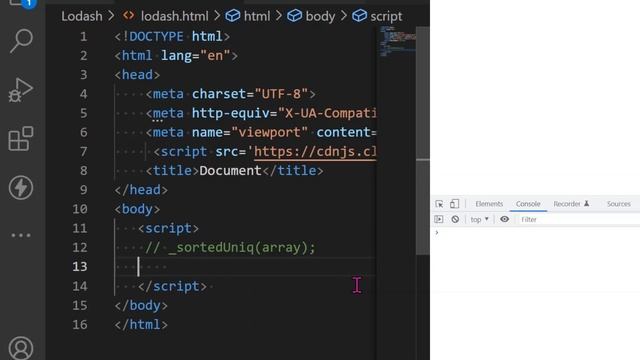
Task: Click the Lodash folder breadcrumb
Action: (82, 16)
